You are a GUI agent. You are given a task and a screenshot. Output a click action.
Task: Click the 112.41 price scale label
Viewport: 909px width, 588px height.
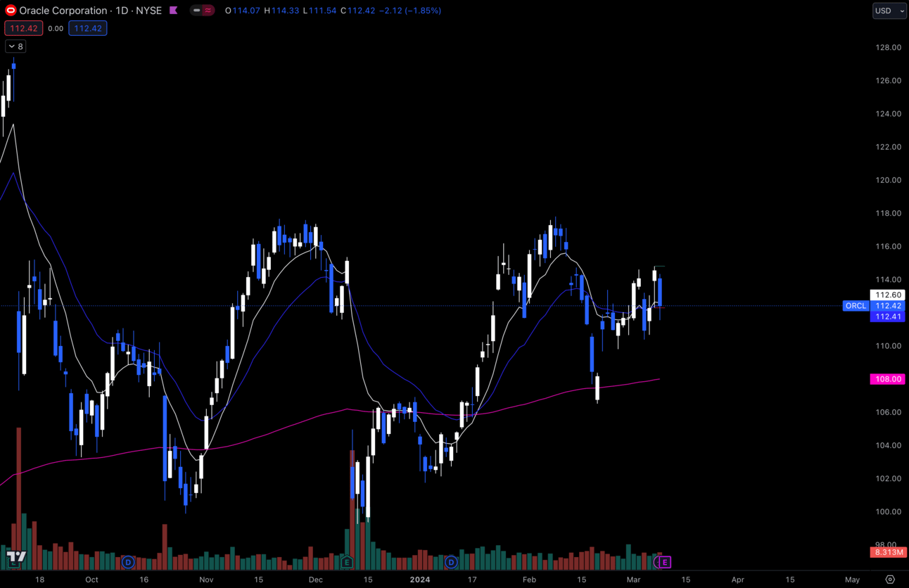click(x=887, y=317)
